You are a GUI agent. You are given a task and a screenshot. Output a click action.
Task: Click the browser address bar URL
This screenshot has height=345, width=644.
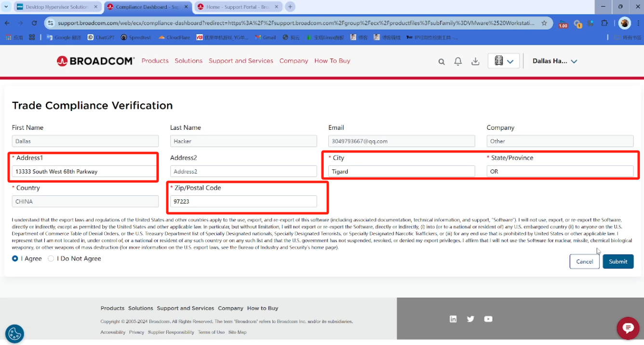296,23
